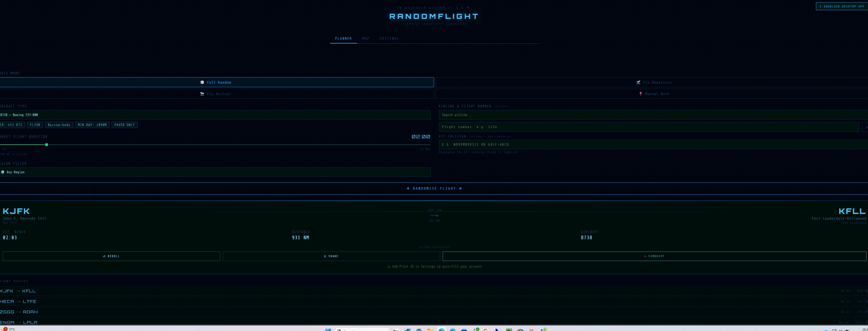Screen dimensions: 868x331
Task: Click the green flight duration slider handle
Action: tap(46, 145)
